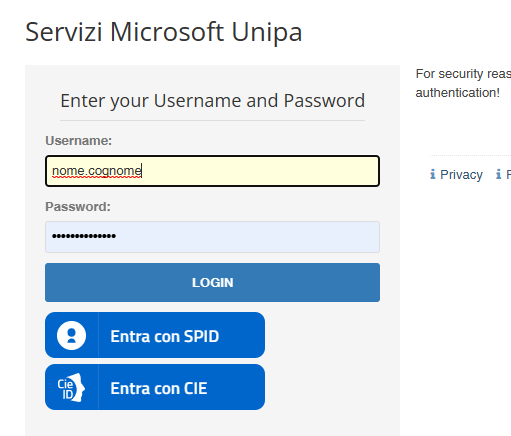Click the Servizi Microsoft Unipa page title
Viewport: 511px width, 436px height.
coord(164,32)
